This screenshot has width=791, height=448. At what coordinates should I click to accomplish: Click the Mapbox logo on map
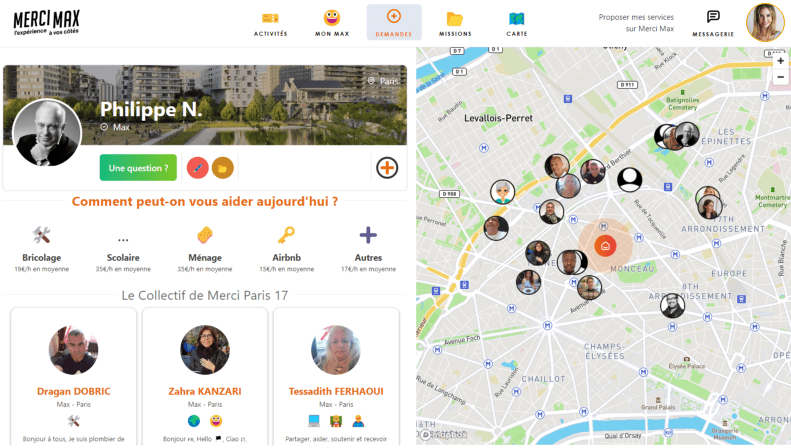[444, 434]
